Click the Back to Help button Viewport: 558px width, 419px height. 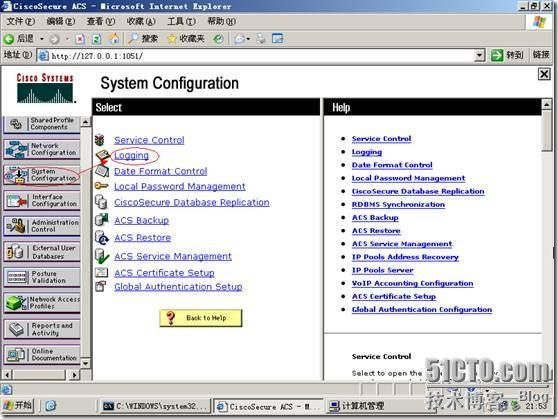(x=201, y=318)
